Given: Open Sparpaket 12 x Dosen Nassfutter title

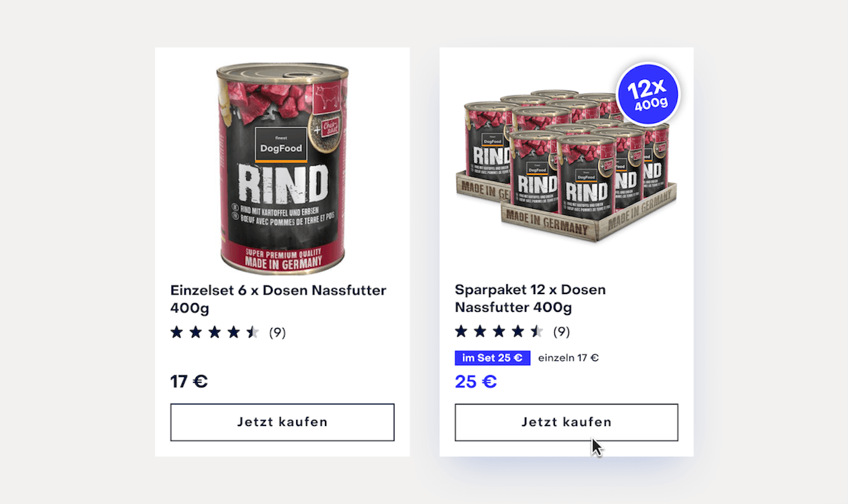Looking at the screenshot, I should coord(530,298).
